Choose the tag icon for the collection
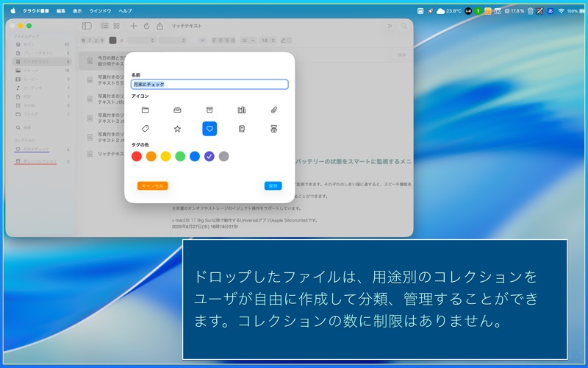 click(x=145, y=129)
